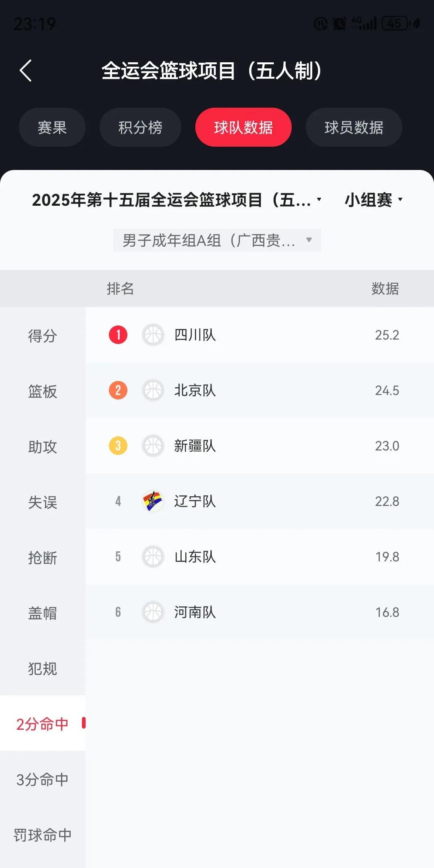Select the 得分 stat category
Screen dimensions: 434x868
43,336
